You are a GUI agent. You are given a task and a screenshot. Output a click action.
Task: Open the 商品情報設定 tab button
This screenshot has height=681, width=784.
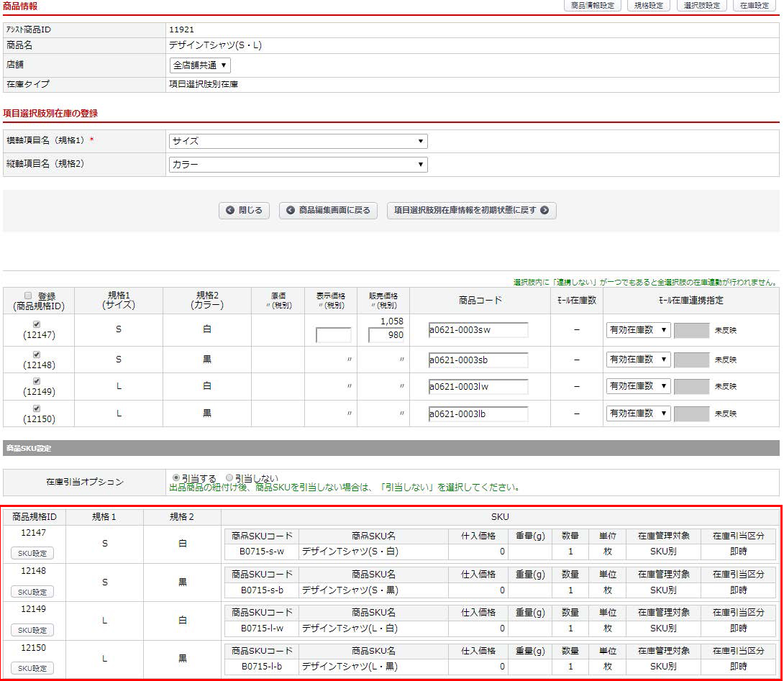click(593, 6)
